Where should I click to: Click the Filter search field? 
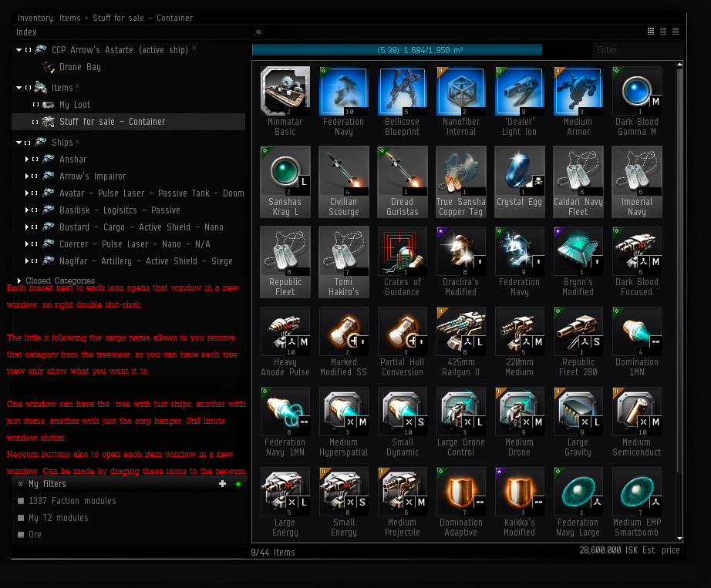[x=638, y=50]
